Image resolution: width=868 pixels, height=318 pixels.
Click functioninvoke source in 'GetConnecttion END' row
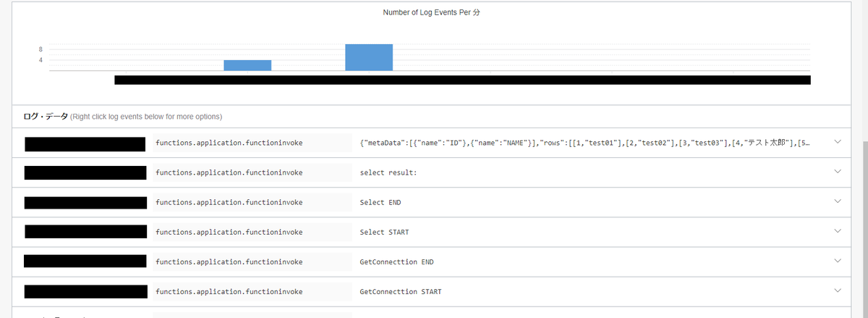[229, 261]
